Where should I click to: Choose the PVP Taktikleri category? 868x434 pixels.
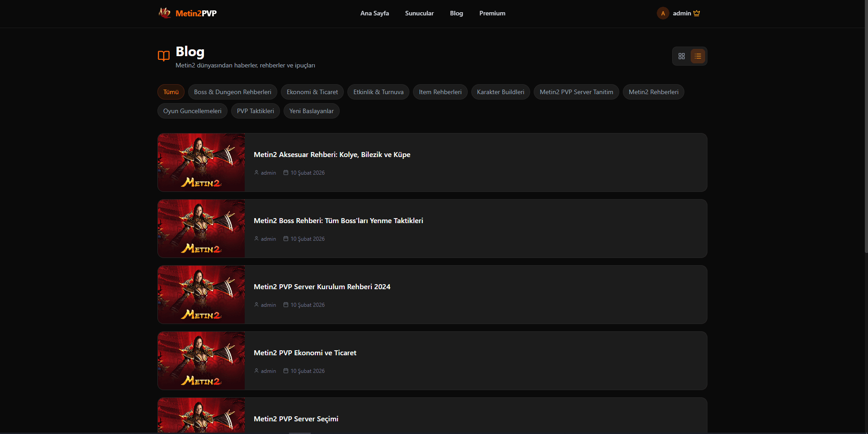(x=255, y=111)
